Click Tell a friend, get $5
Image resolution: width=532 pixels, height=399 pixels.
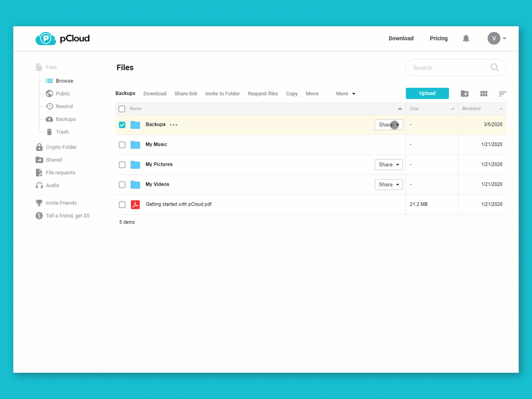tap(67, 216)
